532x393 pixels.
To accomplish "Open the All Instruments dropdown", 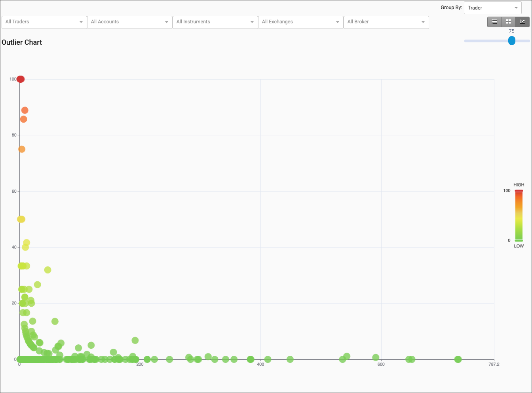I will pyautogui.click(x=215, y=22).
